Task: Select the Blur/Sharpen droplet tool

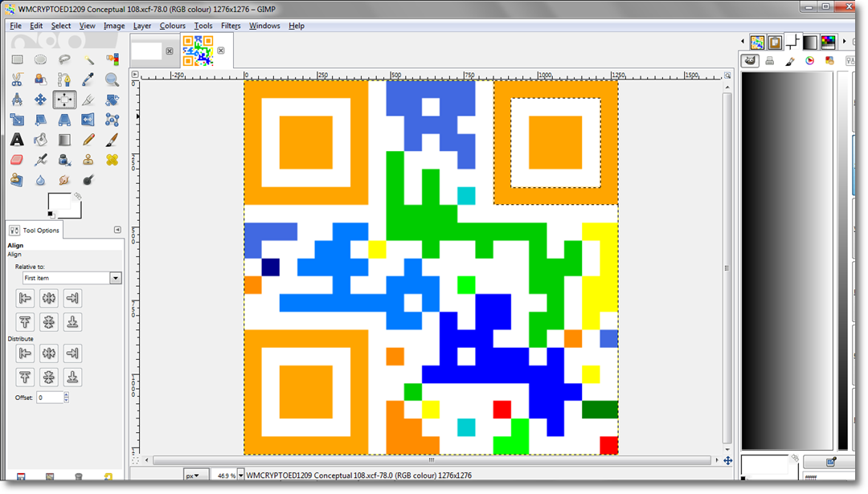Action: 40,180
